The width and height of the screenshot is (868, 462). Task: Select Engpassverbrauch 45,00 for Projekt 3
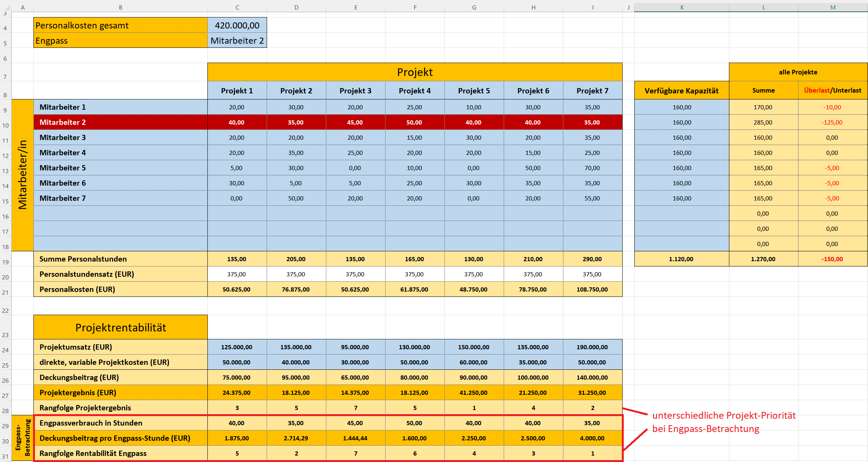tap(356, 423)
